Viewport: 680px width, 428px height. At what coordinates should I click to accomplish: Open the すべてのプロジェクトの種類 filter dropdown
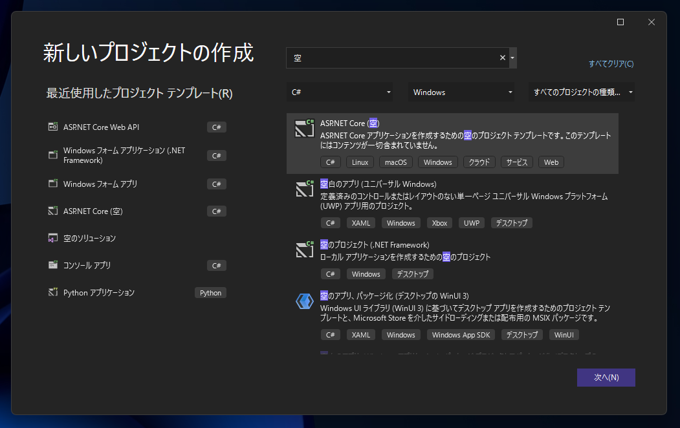(x=582, y=92)
